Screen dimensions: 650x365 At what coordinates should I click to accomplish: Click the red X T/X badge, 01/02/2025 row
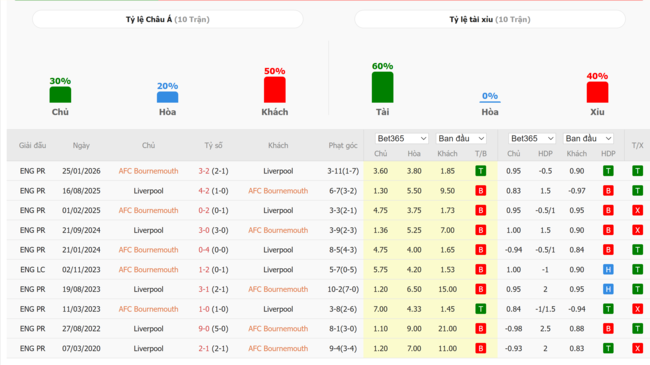point(637,210)
